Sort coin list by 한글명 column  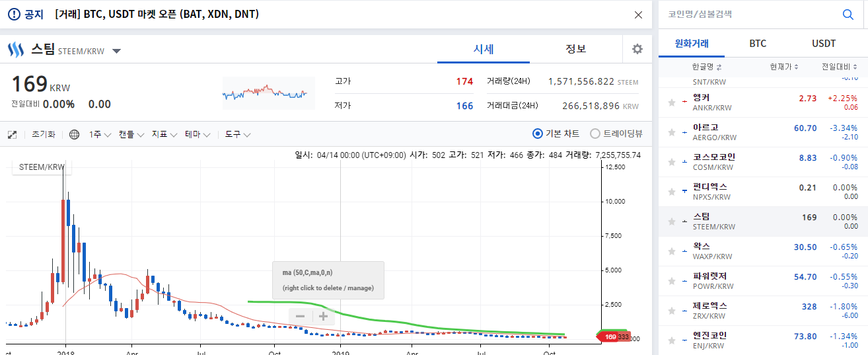[x=707, y=67]
